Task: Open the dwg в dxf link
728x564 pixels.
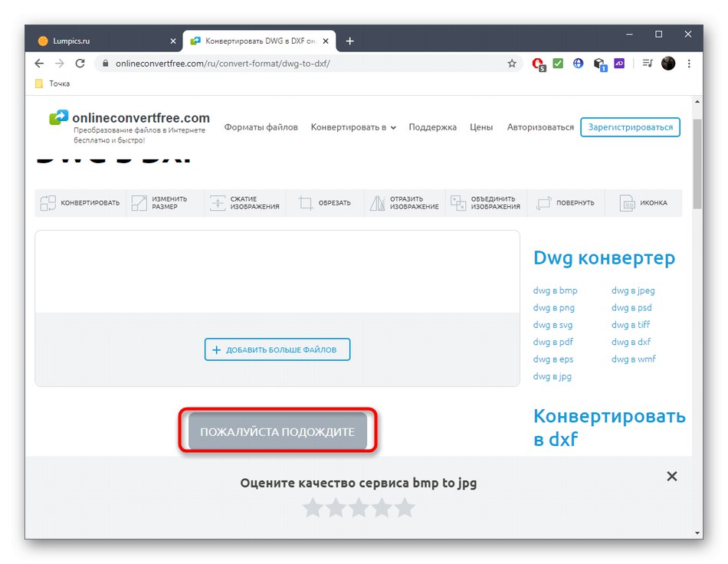Action: [631, 342]
